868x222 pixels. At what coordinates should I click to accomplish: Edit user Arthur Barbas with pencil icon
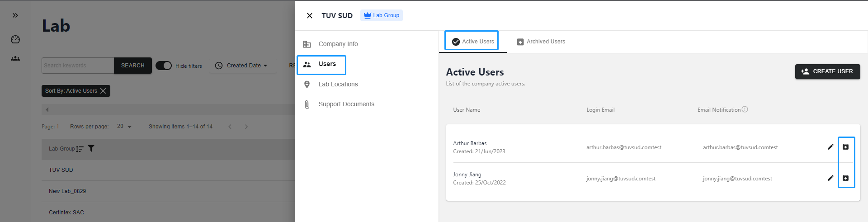(830, 147)
